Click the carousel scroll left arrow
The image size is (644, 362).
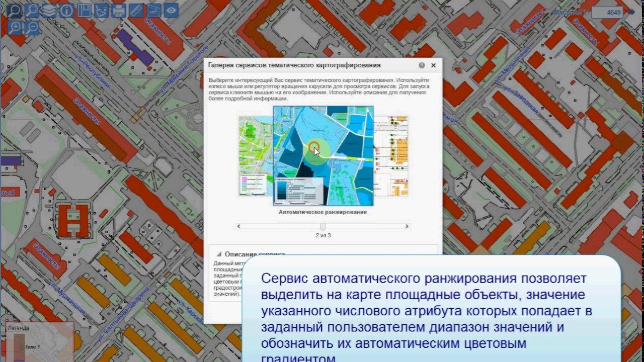tap(239, 226)
